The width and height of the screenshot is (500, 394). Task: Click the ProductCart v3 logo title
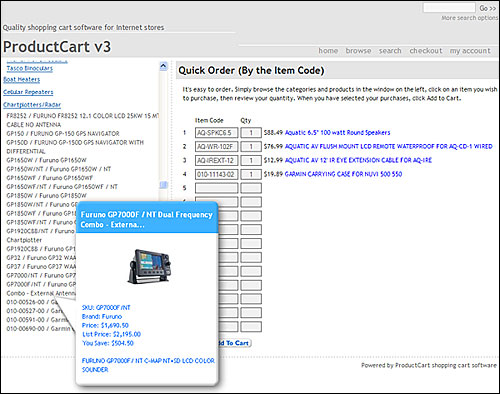[57, 47]
